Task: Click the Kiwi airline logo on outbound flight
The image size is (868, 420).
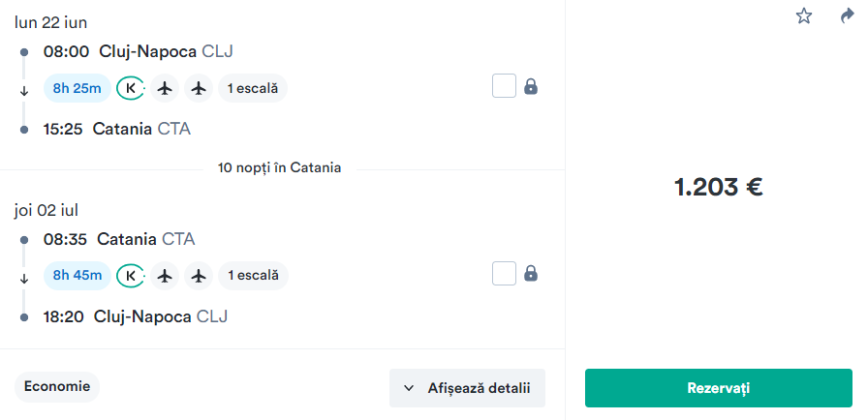Action: point(131,88)
